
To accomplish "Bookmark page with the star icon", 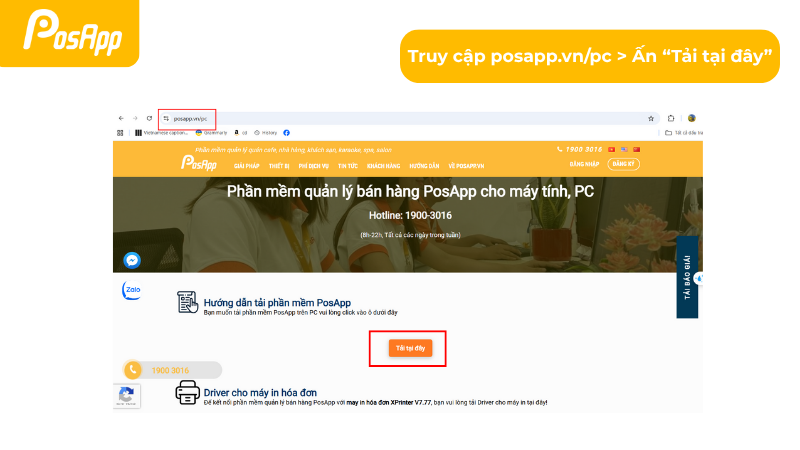I will click(651, 118).
